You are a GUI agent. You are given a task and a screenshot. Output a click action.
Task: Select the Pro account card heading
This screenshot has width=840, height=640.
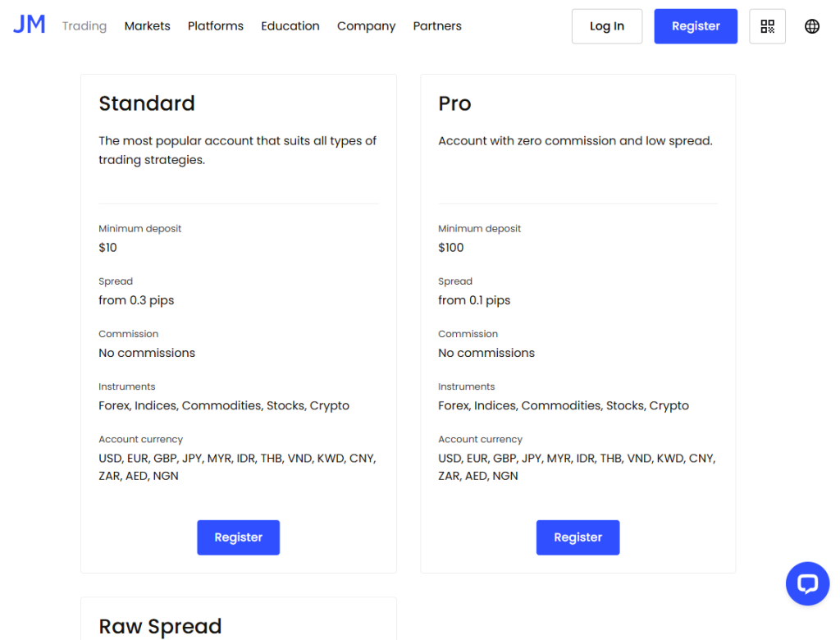pyautogui.click(x=454, y=103)
